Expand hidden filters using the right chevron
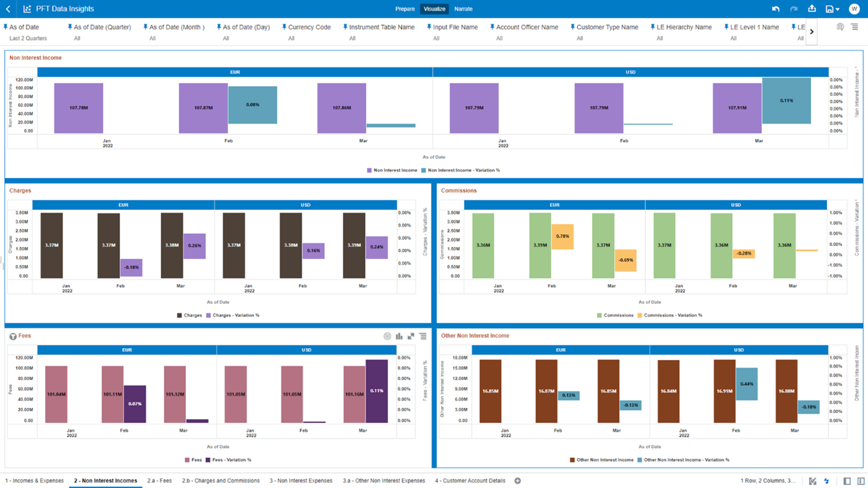The height and width of the screenshot is (488, 868). click(812, 31)
